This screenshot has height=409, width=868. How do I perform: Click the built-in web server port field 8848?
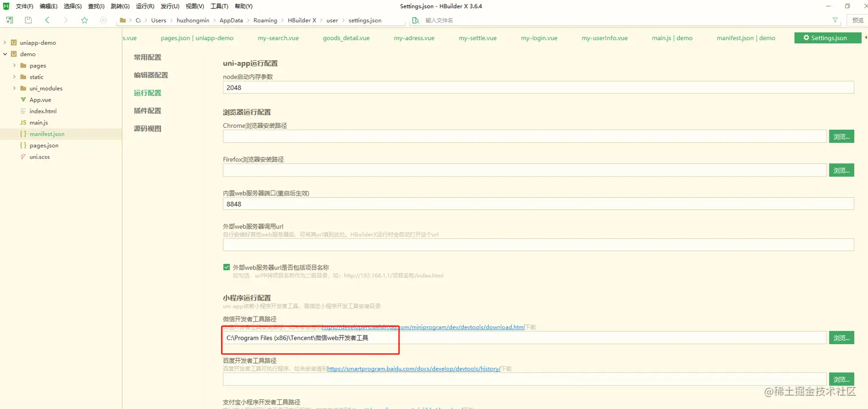pos(538,204)
